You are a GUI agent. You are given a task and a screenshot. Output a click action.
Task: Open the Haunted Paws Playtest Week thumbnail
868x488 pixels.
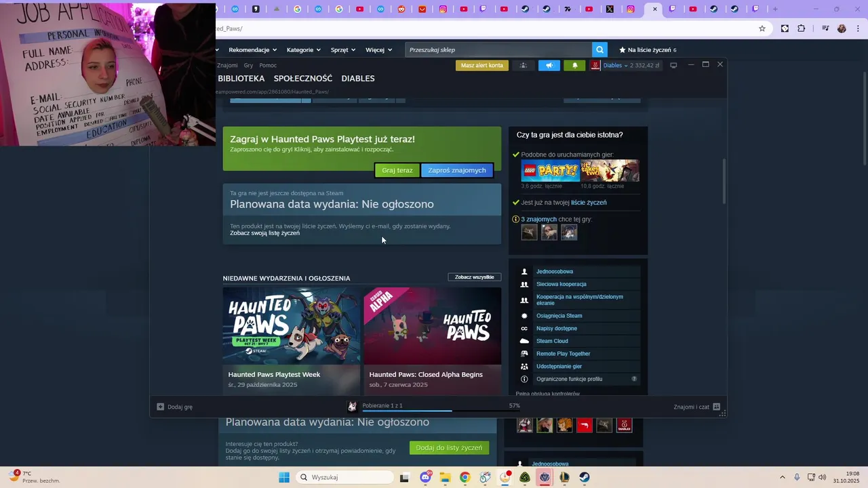coord(292,326)
